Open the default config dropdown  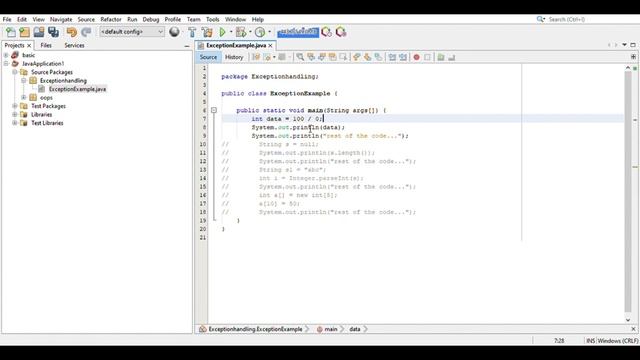click(x=132, y=32)
